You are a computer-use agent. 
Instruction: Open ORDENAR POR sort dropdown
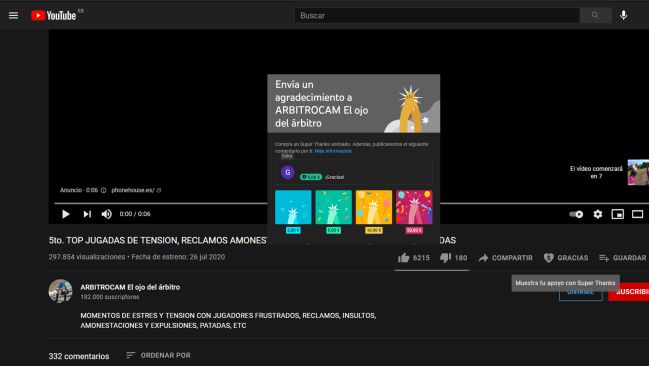tap(158, 355)
